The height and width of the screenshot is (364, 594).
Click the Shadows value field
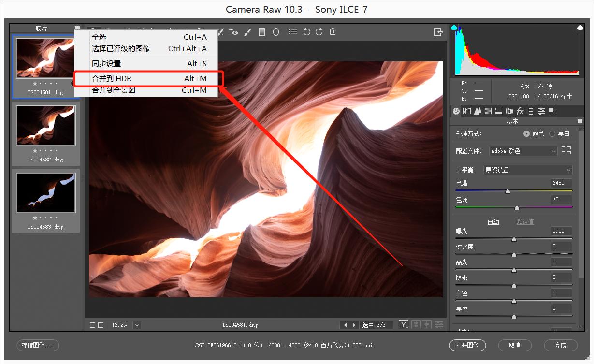tap(562, 277)
